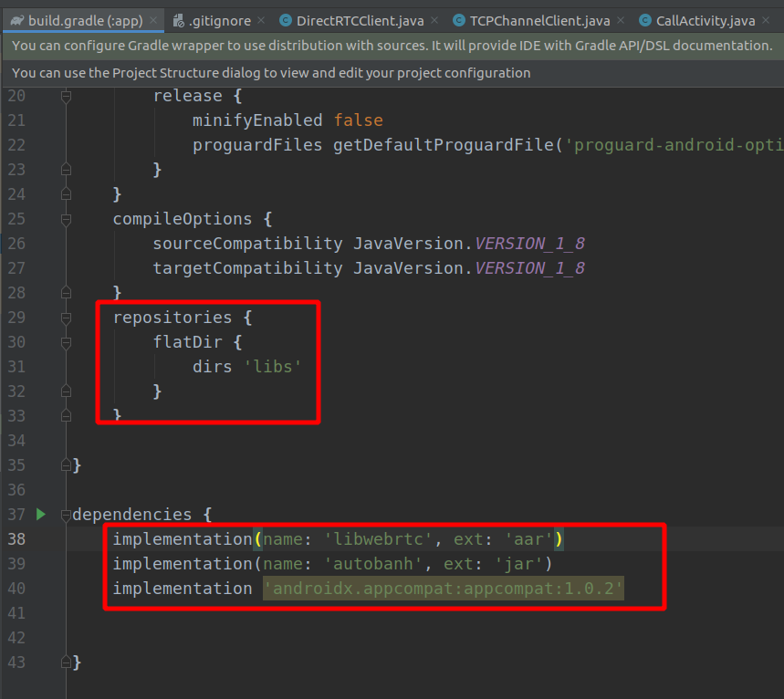
Task: Open the CallActivity.java tab
Action: pyautogui.click(x=705, y=20)
